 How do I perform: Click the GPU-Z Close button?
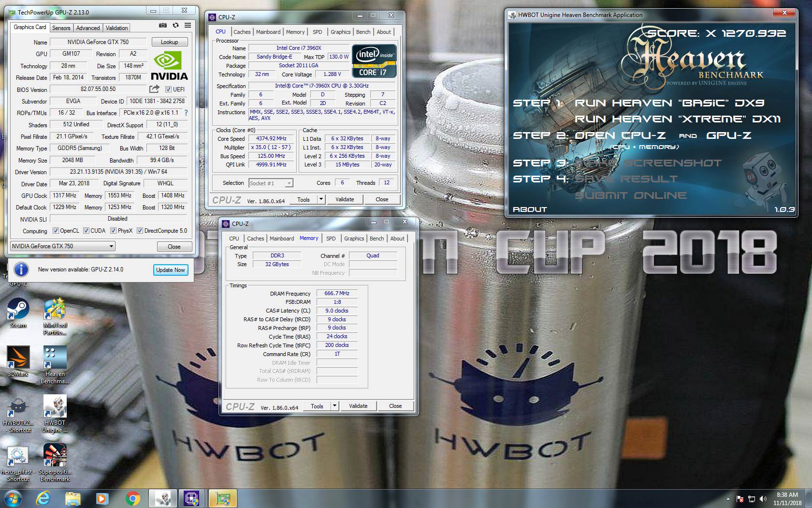[x=174, y=247]
